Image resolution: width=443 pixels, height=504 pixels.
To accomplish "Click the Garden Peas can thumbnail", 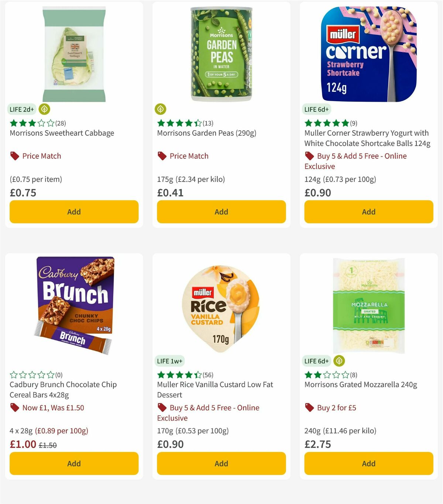I will tap(221, 53).
